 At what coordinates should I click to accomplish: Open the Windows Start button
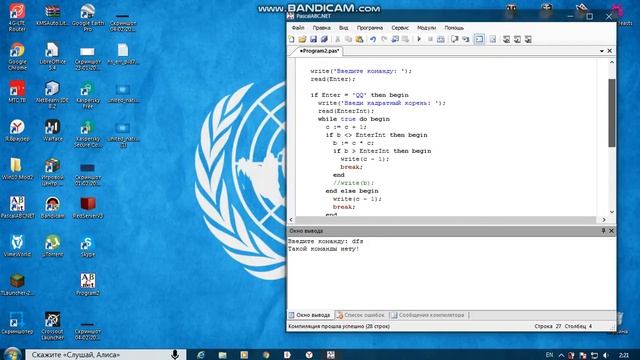[12, 354]
